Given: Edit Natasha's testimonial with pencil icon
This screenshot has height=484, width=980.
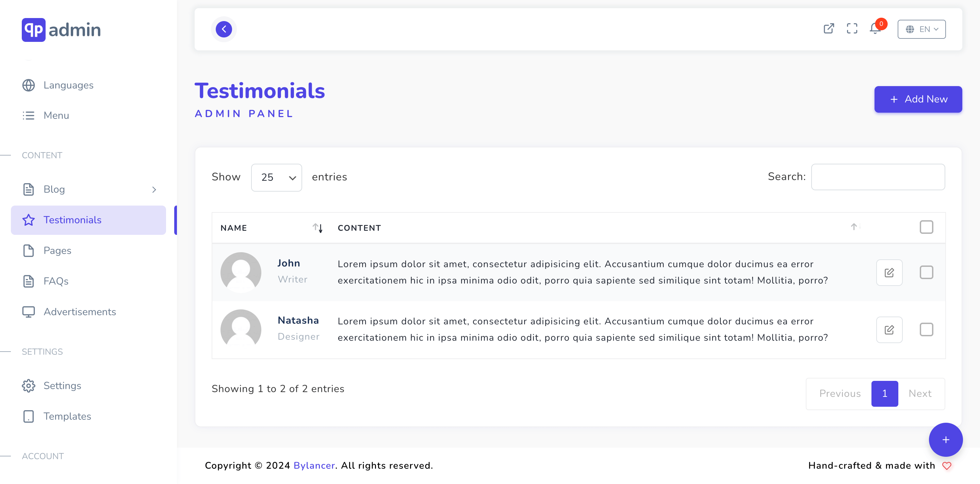Looking at the screenshot, I should pos(889,329).
